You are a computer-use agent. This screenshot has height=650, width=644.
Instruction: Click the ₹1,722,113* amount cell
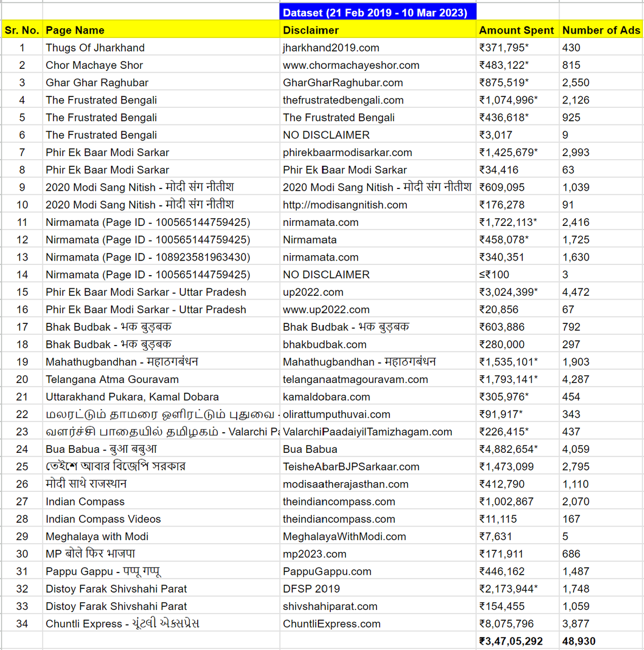[x=518, y=222]
